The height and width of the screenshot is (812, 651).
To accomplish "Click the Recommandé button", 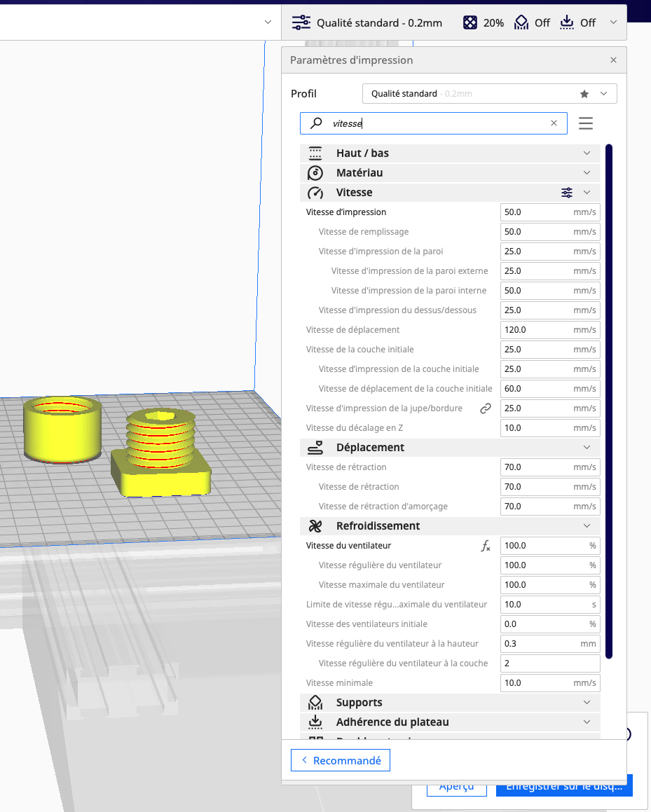I will coord(341,760).
